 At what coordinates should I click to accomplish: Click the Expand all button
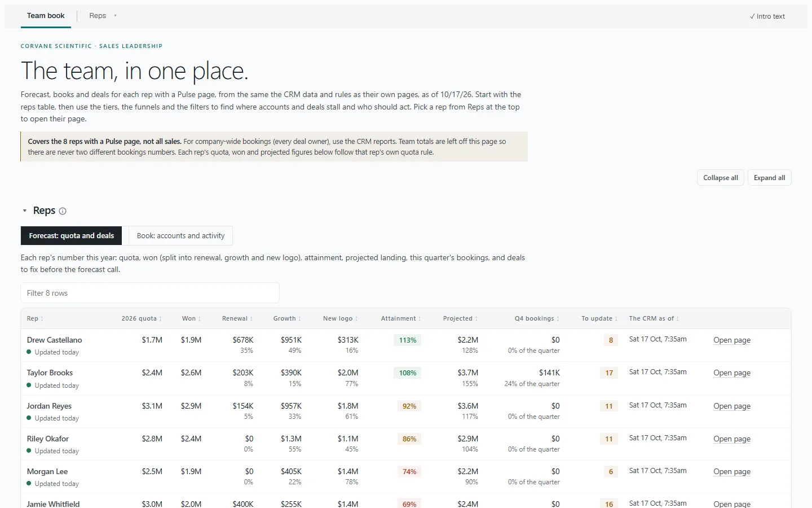pos(770,178)
